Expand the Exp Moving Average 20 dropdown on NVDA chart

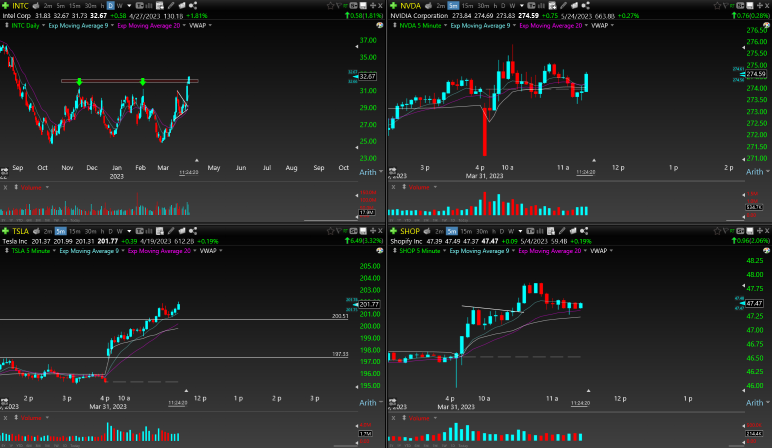[x=586, y=25]
